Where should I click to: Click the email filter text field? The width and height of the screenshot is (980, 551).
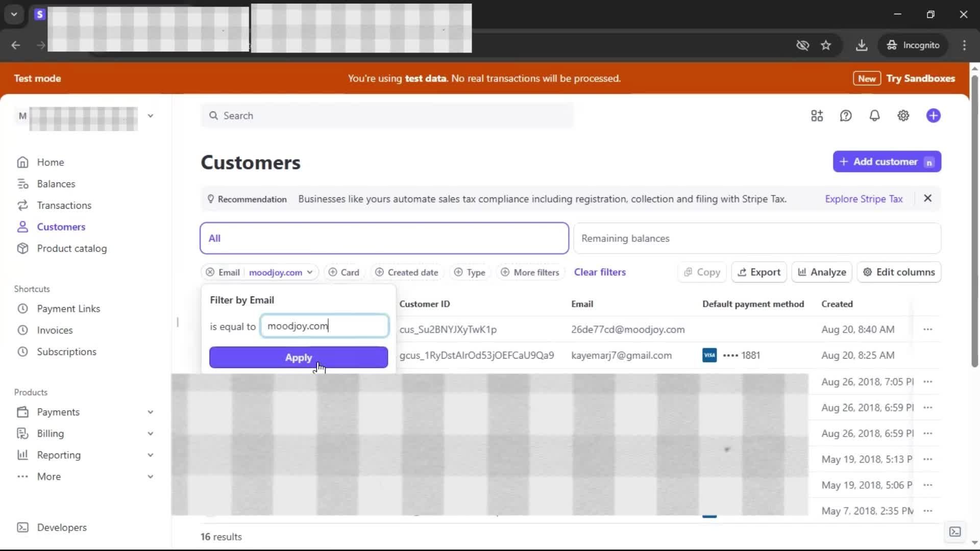pyautogui.click(x=324, y=326)
